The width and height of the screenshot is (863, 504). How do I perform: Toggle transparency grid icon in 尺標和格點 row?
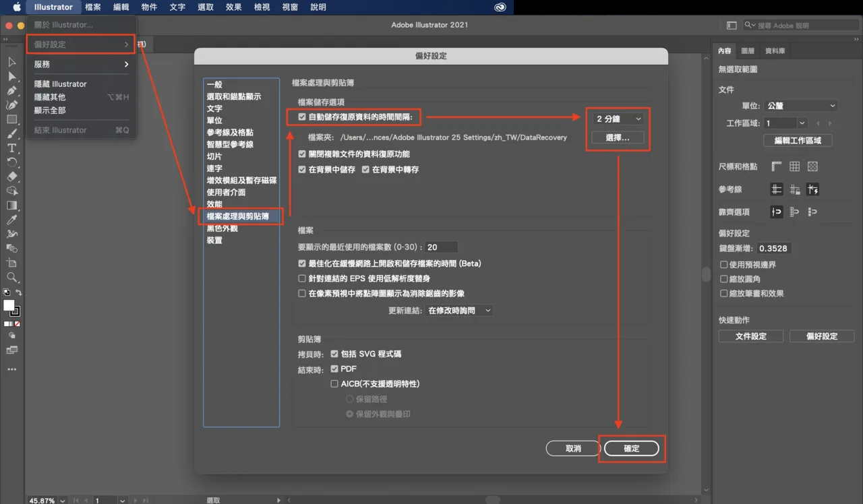click(x=812, y=166)
